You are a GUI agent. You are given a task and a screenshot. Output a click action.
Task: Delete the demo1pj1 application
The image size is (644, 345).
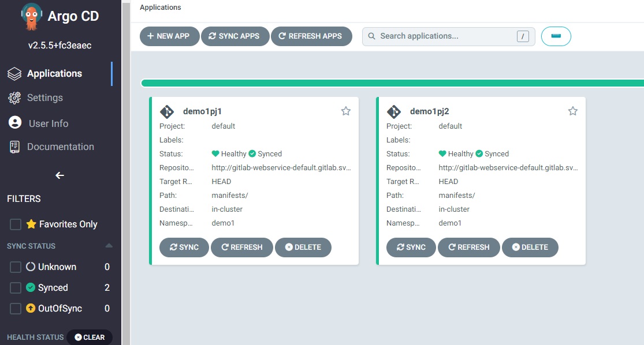point(303,247)
